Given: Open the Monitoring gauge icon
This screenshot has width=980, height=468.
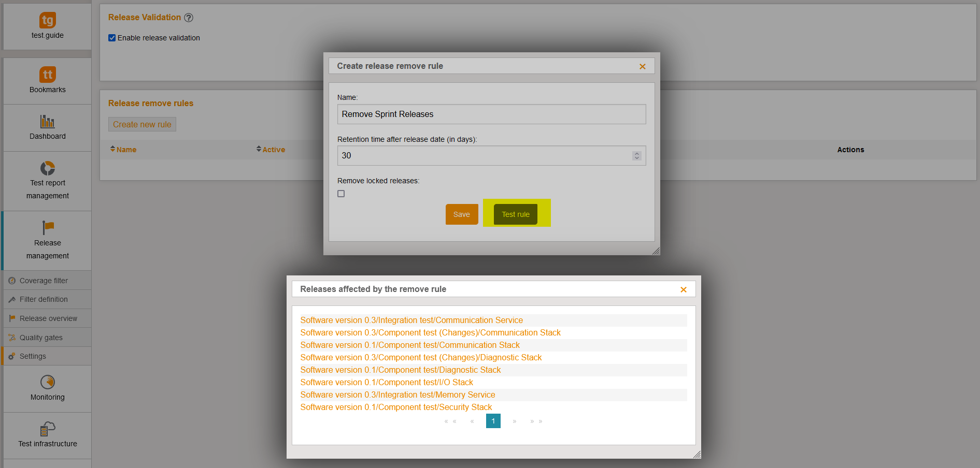Looking at the screenshot, I should click(48, 382).
